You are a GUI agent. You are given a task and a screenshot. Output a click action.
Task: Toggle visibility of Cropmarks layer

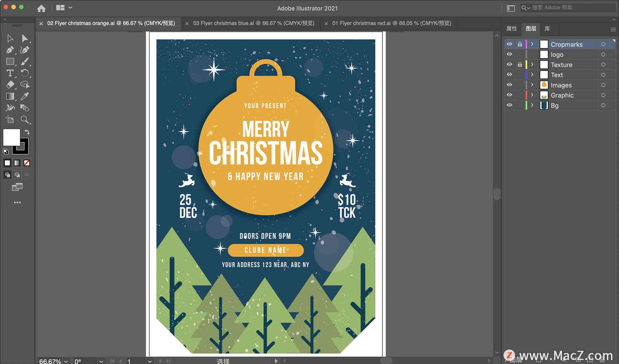click(x=509, y=44)
